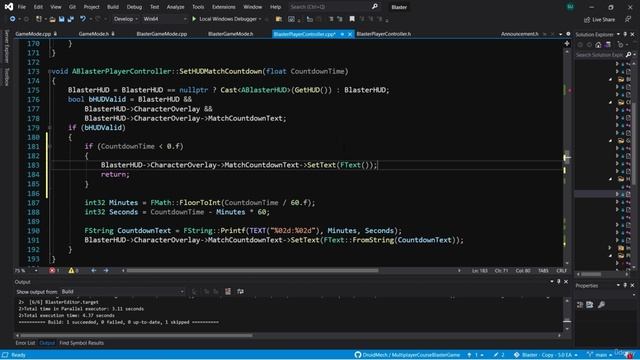Toggle auto hide pin on Output panel
640x360 pixels.
tap(559, 281)
